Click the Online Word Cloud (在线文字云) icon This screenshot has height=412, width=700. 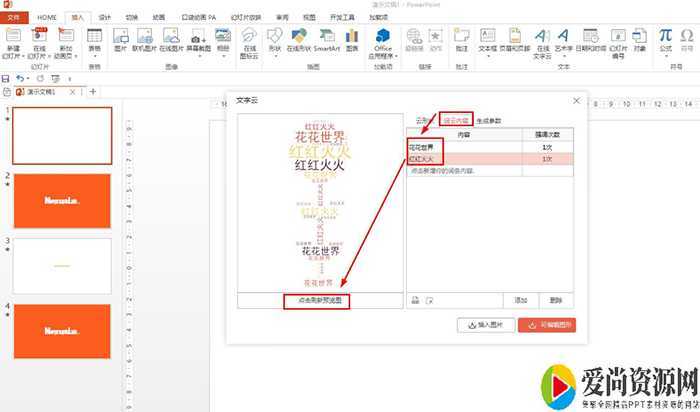pos(543,42)
